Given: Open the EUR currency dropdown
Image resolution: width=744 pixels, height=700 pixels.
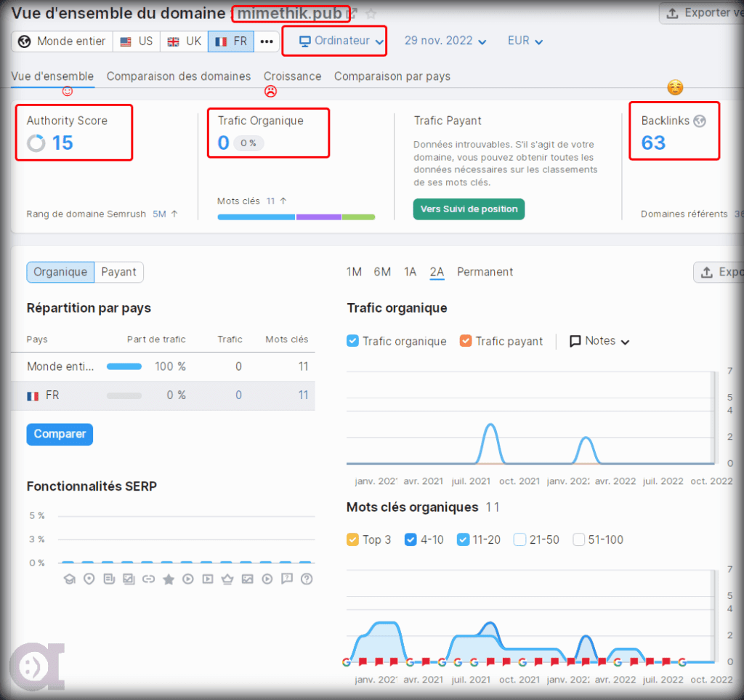Looking at the screenshot, I should coord(525,41).
